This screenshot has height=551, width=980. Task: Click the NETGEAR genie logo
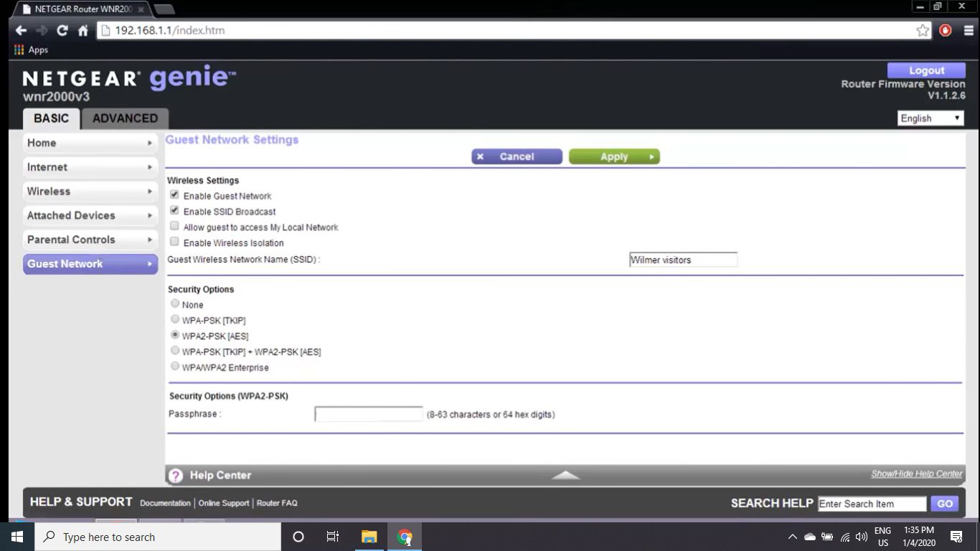(130, 78)
